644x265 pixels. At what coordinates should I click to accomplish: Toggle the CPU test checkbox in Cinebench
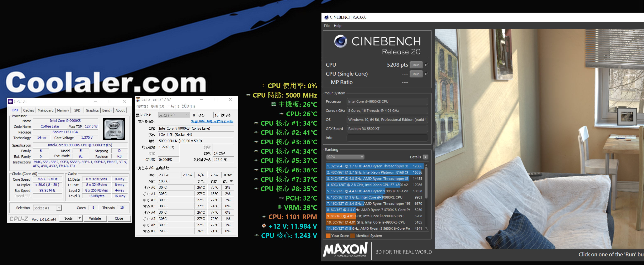426,64
